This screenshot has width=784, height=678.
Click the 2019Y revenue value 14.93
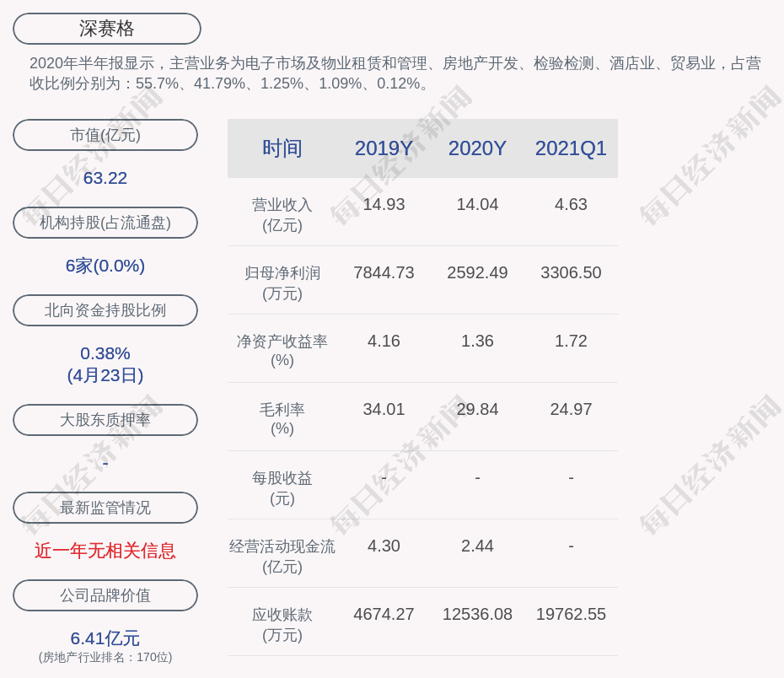[x=384, y=205]
